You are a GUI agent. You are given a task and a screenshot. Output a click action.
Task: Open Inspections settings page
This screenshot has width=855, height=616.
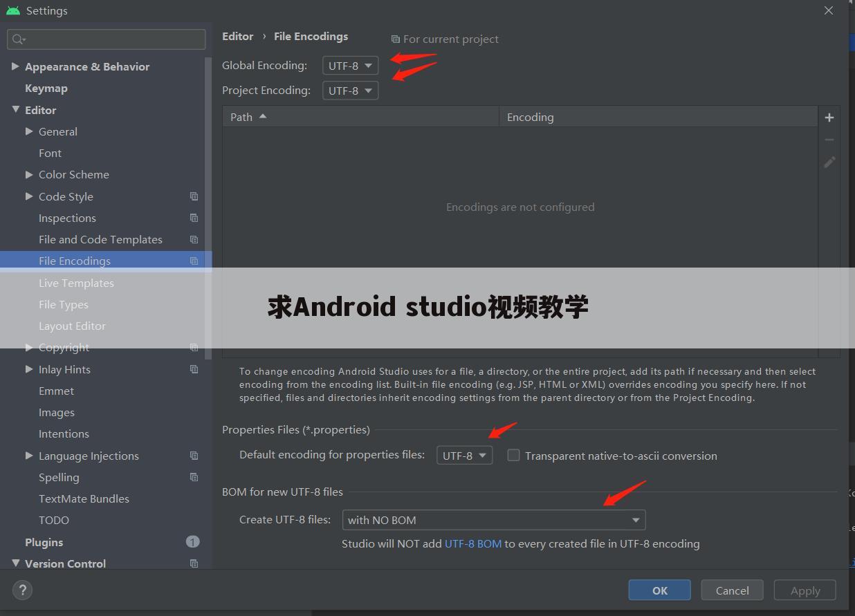(x=67, y=218)
